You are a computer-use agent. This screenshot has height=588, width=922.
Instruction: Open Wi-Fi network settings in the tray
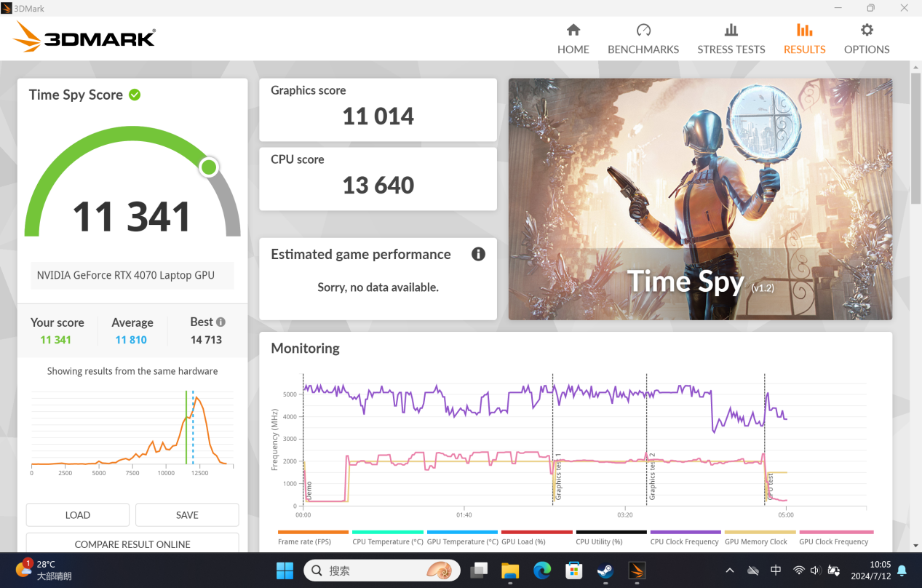click(798, 571)
